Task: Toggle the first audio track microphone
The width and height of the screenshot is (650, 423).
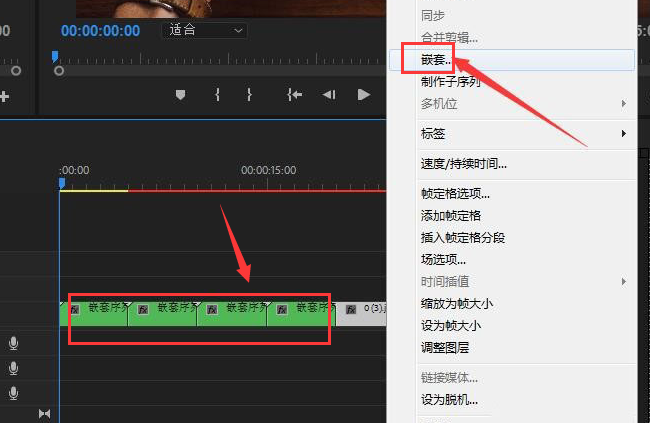Action: [x=14, y=343]
